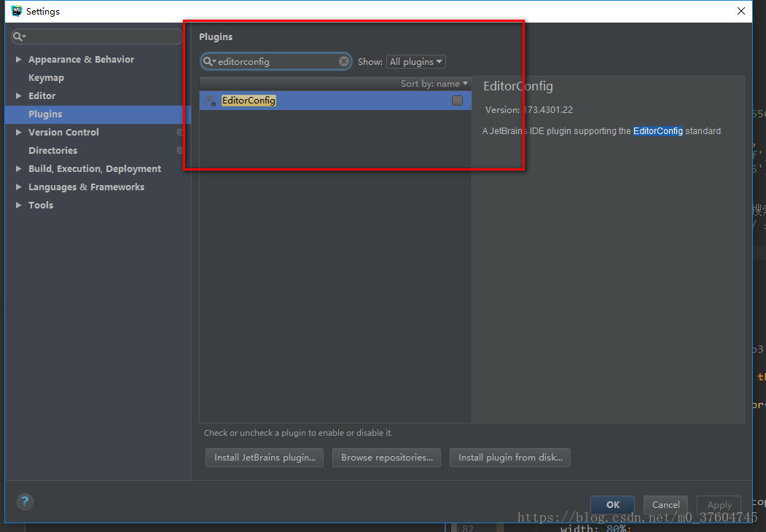Select Plugins in the settings tree
Screen dimensions: 766x532
click(x=98, y=114)
